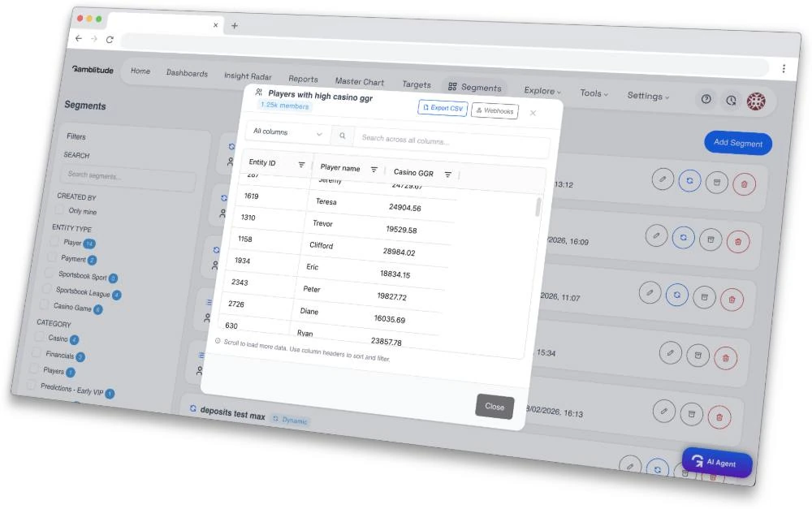Click the Entity ID column filter icon

point(301,165)
